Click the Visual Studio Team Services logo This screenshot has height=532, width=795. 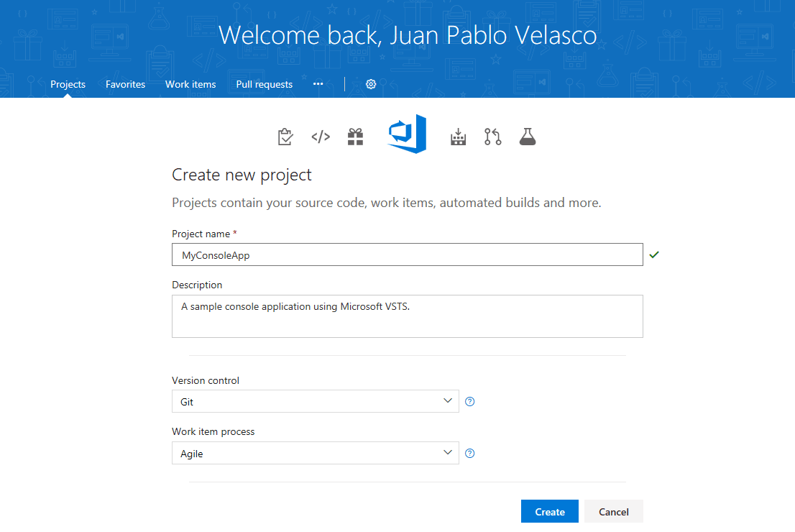[x=407, y=134]
